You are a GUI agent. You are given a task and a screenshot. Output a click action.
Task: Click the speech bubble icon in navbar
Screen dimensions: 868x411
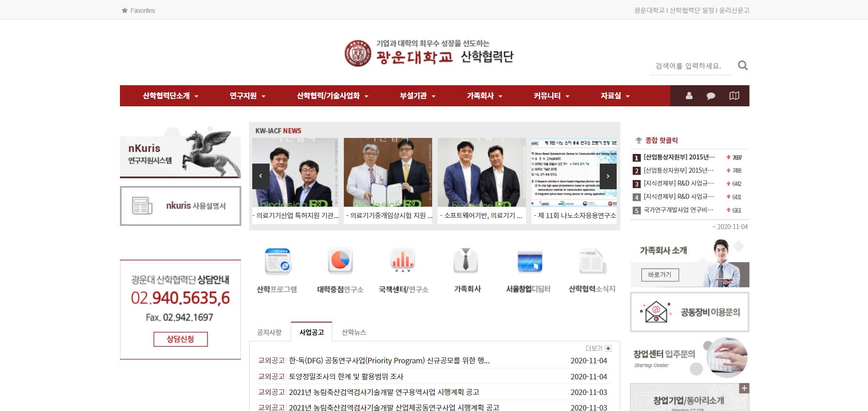click(711, 96)
